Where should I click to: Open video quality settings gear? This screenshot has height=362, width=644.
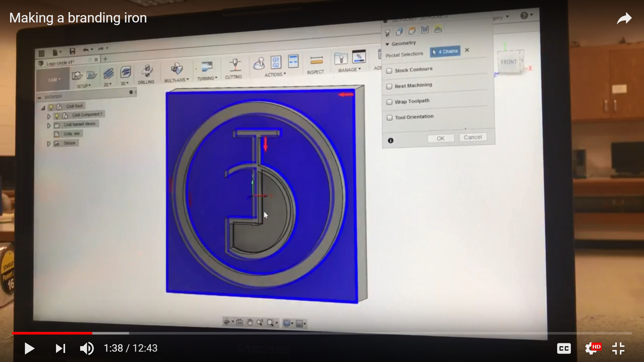(591, 349)
